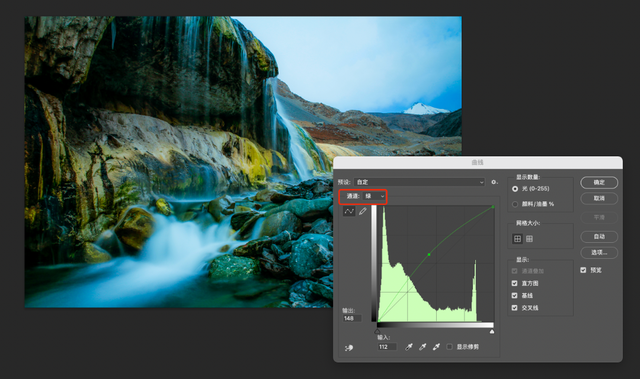Viewport: 640px width, 379px height.
Task: Open the 通道 channel dropdown
Action: 374,196
